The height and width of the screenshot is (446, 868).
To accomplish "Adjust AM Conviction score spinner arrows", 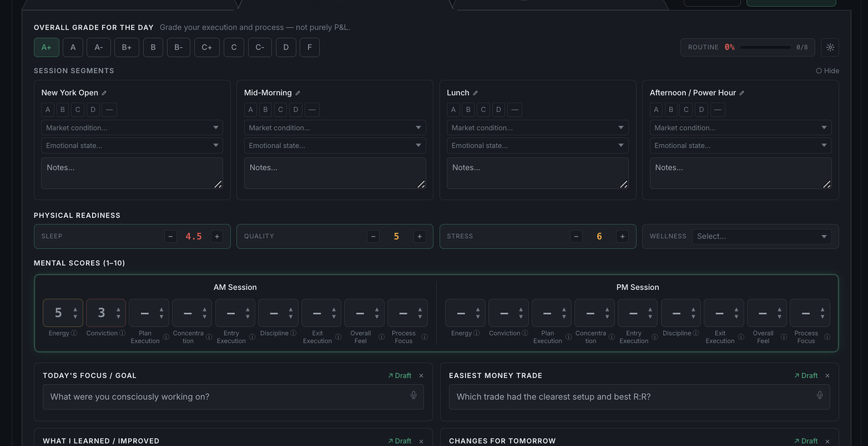I will coord(118,313).
